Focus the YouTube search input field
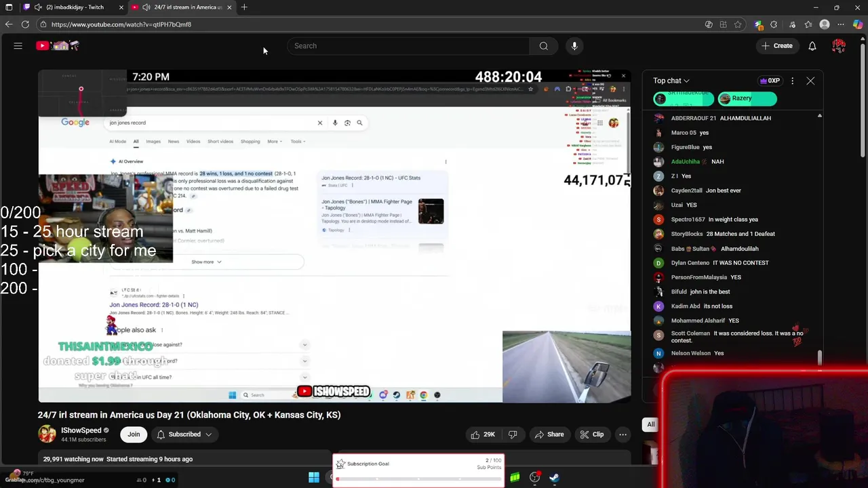 [409, 46]
